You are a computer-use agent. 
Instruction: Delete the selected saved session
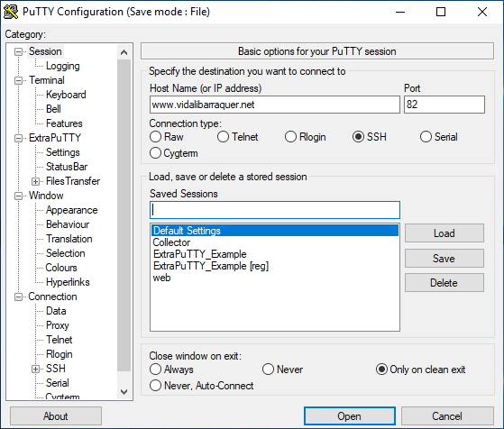[x=444, y=283]
